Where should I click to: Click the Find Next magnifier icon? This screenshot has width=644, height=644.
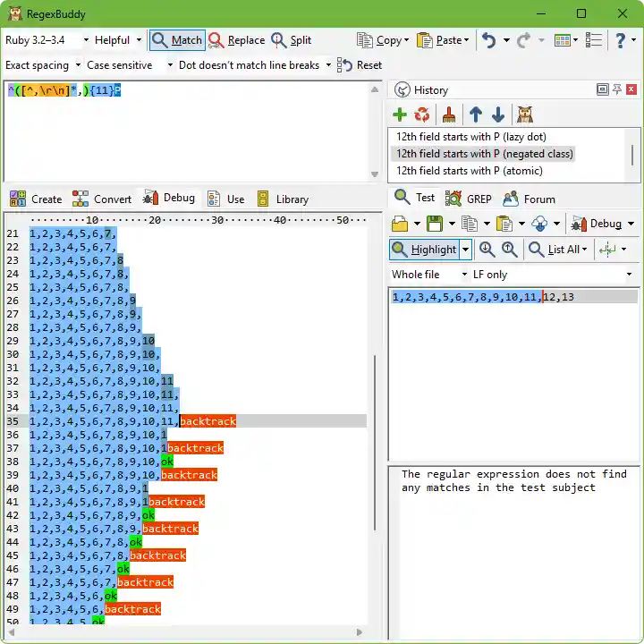487,250
